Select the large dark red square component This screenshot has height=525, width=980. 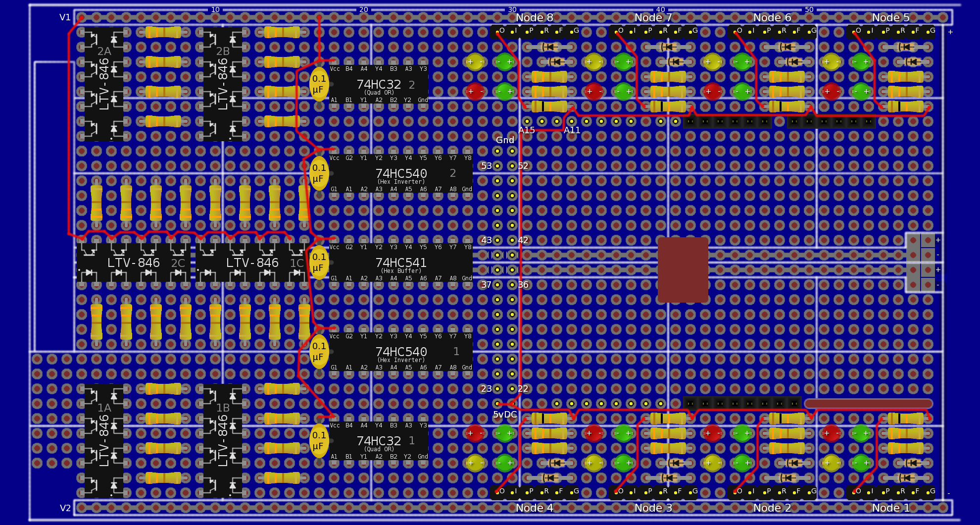tap(683, 270)
